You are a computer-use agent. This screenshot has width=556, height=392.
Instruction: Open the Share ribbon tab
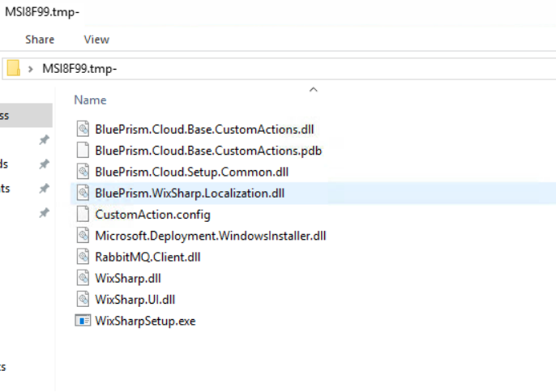tap(40, 40)
